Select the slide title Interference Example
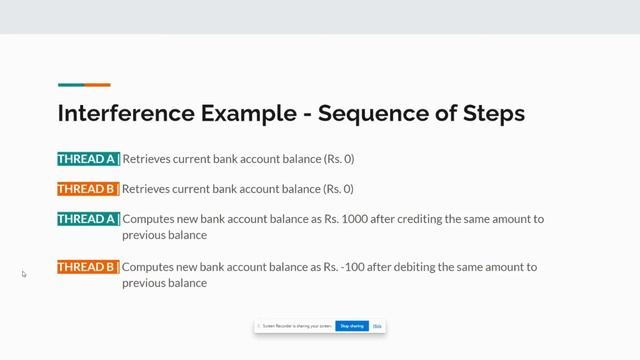This screenshot has height=360, width=640. point(177,113)
